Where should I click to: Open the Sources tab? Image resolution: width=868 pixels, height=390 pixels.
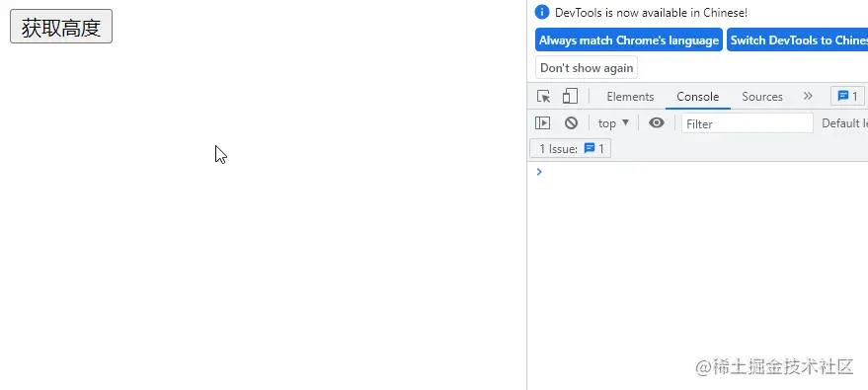coord(761,96)
